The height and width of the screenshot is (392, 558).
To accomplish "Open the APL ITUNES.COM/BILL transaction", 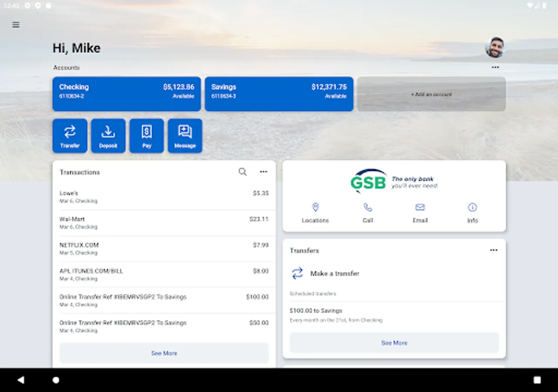I will coord(164,275).
